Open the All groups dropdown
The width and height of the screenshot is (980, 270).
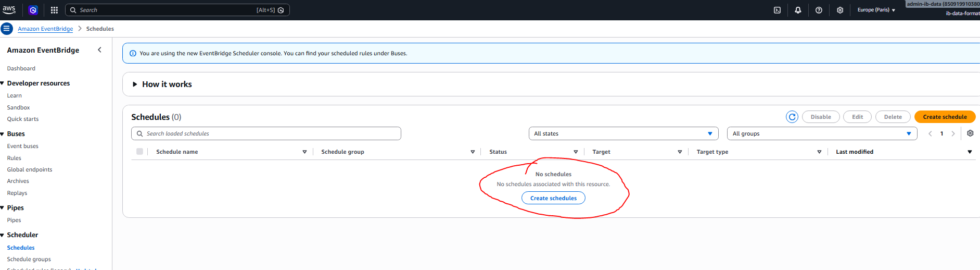[822, 133]
